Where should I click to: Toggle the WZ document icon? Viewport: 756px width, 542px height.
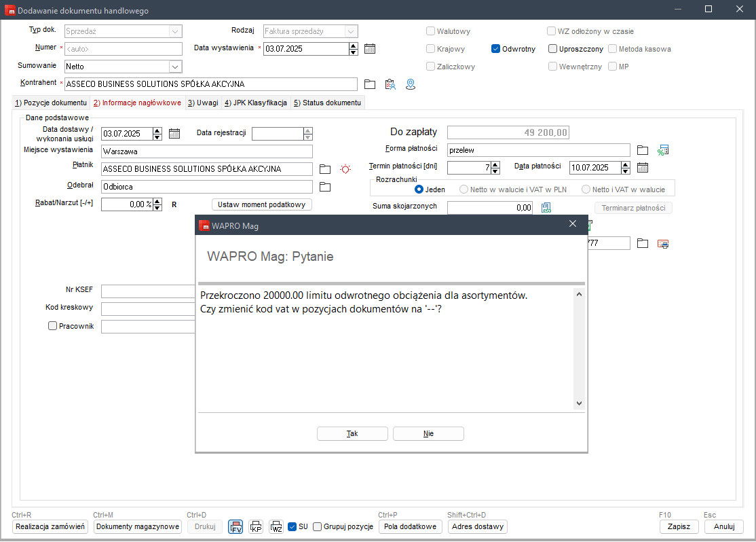pos(276,526)
